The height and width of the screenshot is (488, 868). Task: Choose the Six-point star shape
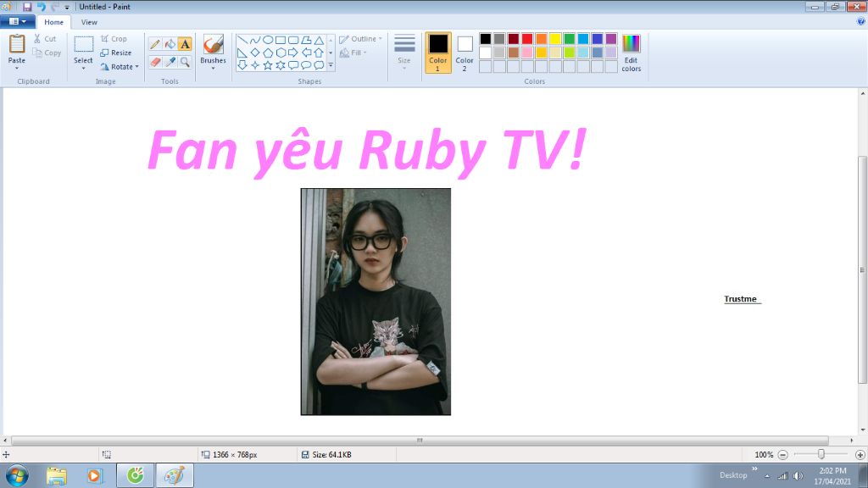pos(280,65)
